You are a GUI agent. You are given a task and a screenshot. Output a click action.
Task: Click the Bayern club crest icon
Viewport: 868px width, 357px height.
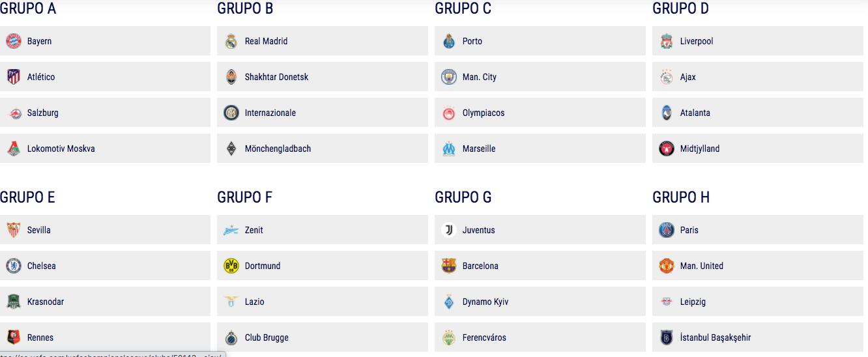tap(14, 41)
